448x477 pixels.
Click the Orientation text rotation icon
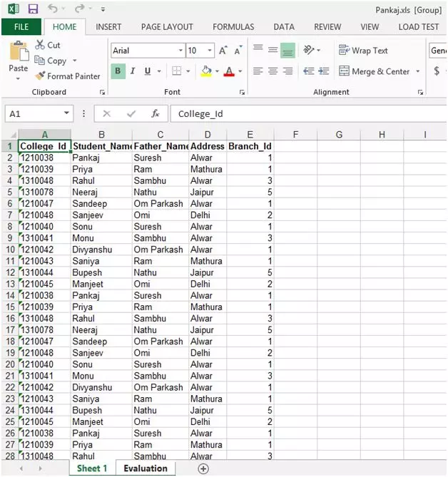(309, 50)
